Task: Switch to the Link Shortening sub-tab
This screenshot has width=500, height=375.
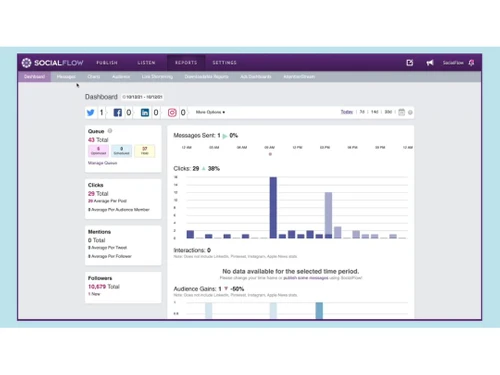Action: point(157,77)
